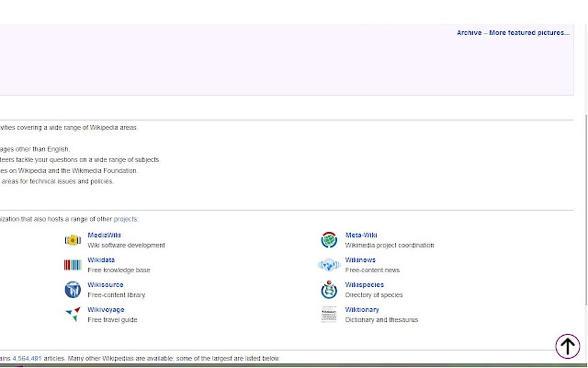Select the Wikidata barcode icon
This screenshot has height=368, width=588.
[72, 264]
